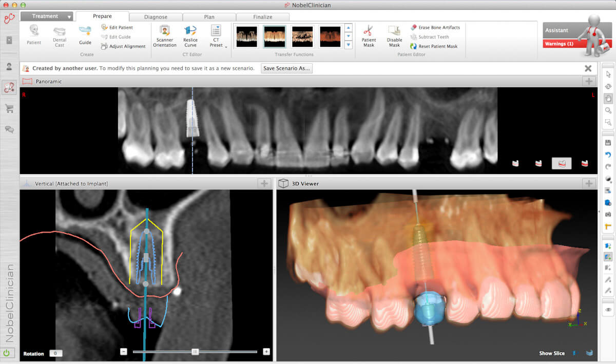Redo the last action
Screen dimensions: 616x364
(x=608, y=166)
